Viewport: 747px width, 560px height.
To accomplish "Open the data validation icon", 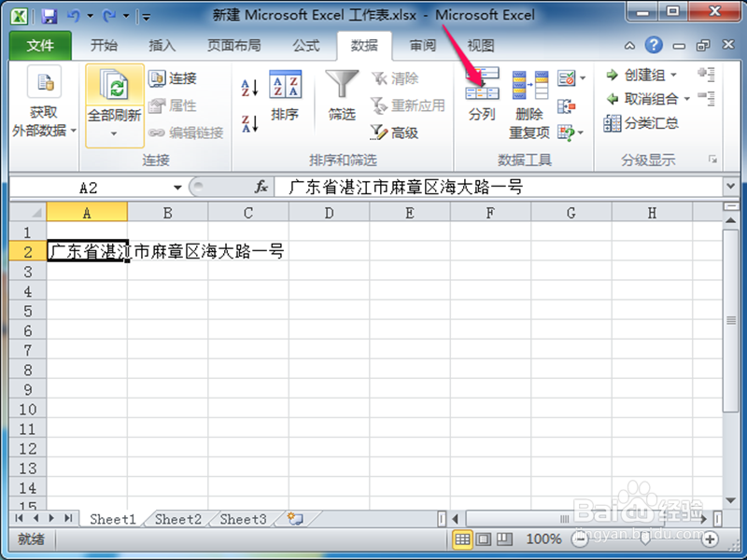I will [567, 77].
